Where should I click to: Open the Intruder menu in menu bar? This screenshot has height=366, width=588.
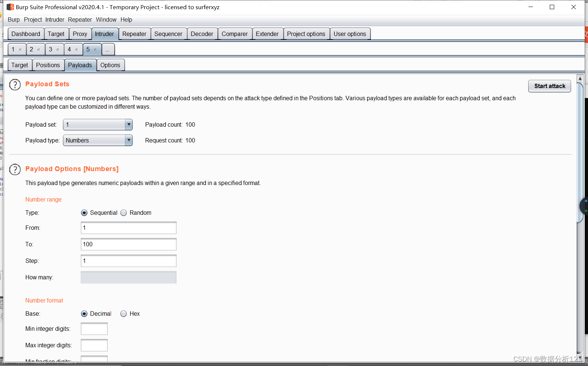tap(55, 20)
